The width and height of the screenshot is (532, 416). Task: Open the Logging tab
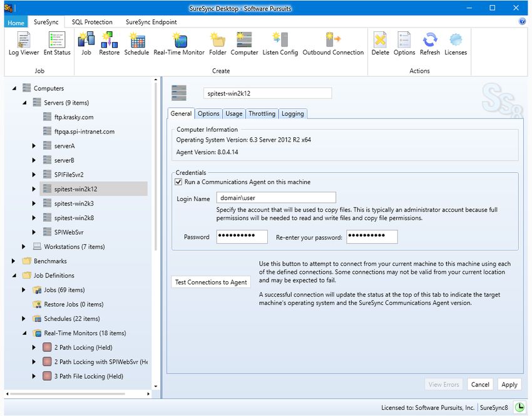pyautogui.click(x=293, y=114)
